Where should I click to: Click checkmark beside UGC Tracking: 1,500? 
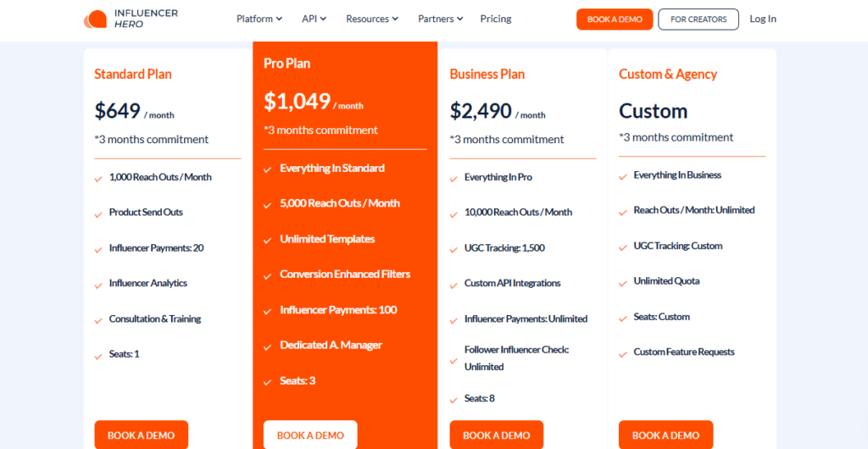point(454,249)
